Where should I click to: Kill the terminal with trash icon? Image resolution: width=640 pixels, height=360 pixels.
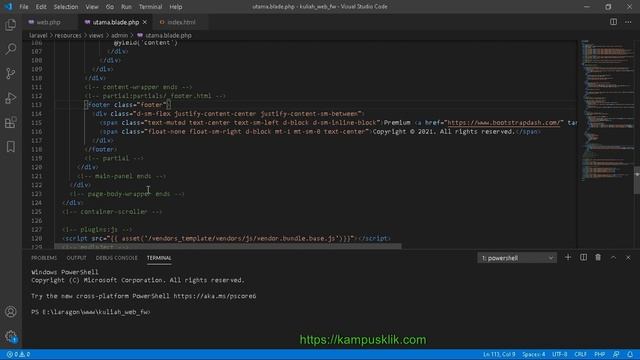pos(598,258)
